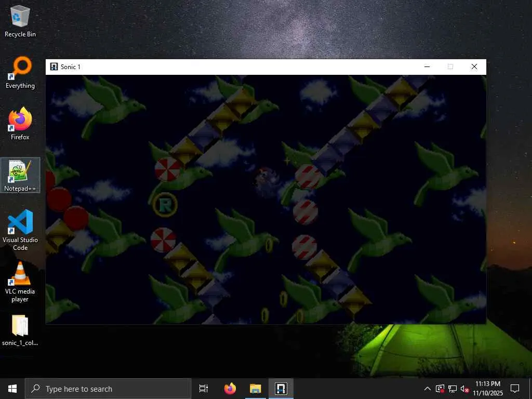Expand the hidden system tray icons
The height and width of the screenshot is (399, 532).
[428, 389]
